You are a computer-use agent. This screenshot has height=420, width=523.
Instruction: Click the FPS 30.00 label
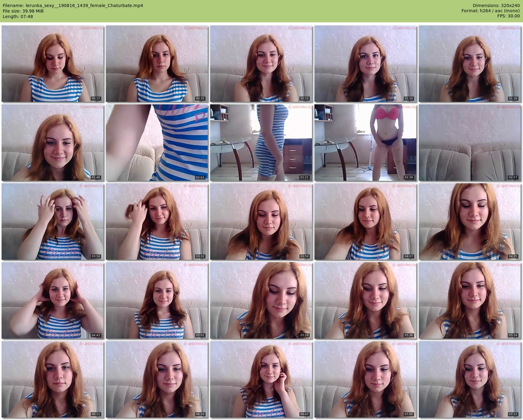508,16
